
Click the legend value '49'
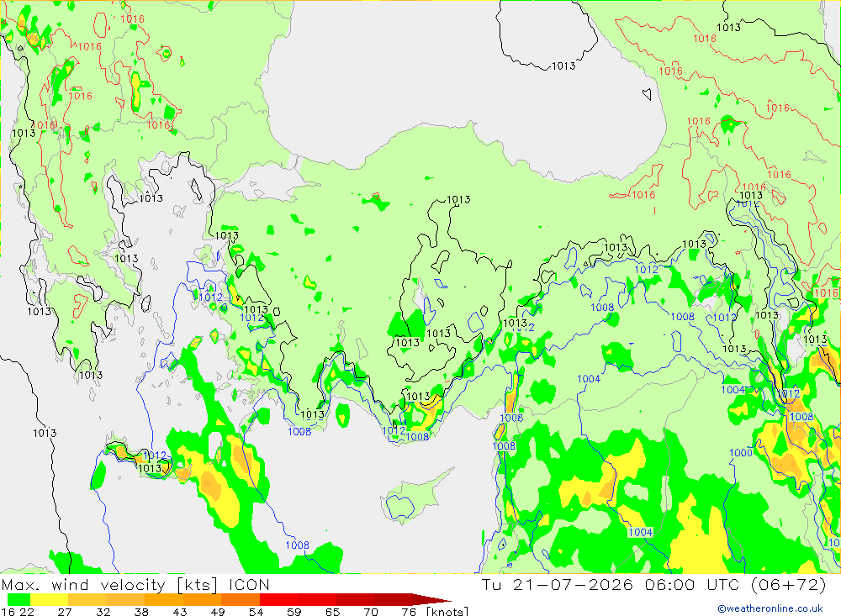click(218, 612)
